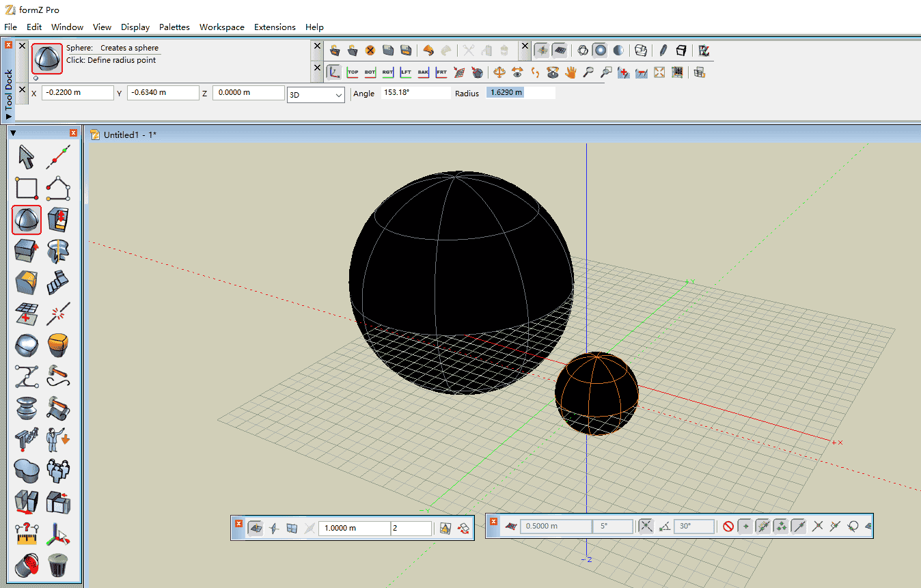Select the paint bucket tool

pyautogui.click(x=26, y=565)
